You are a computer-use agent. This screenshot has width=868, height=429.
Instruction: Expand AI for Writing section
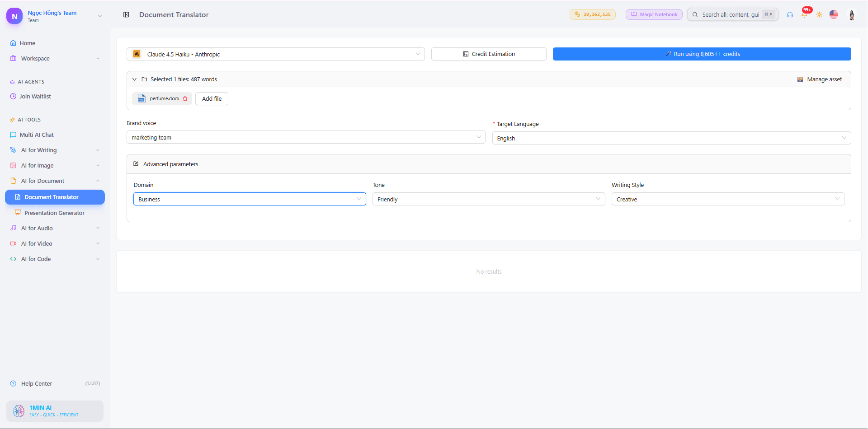[55, 150]
